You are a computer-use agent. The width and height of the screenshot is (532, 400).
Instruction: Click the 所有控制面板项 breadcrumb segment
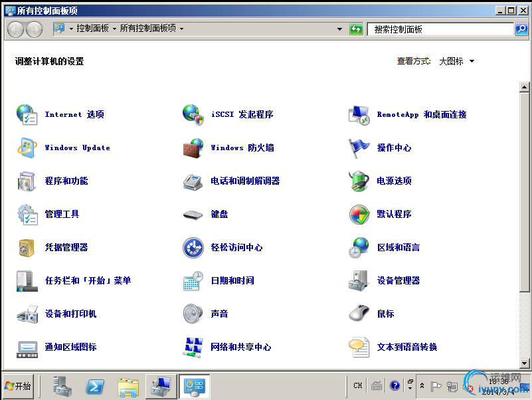pyautogui.click(x=148, y=29)
